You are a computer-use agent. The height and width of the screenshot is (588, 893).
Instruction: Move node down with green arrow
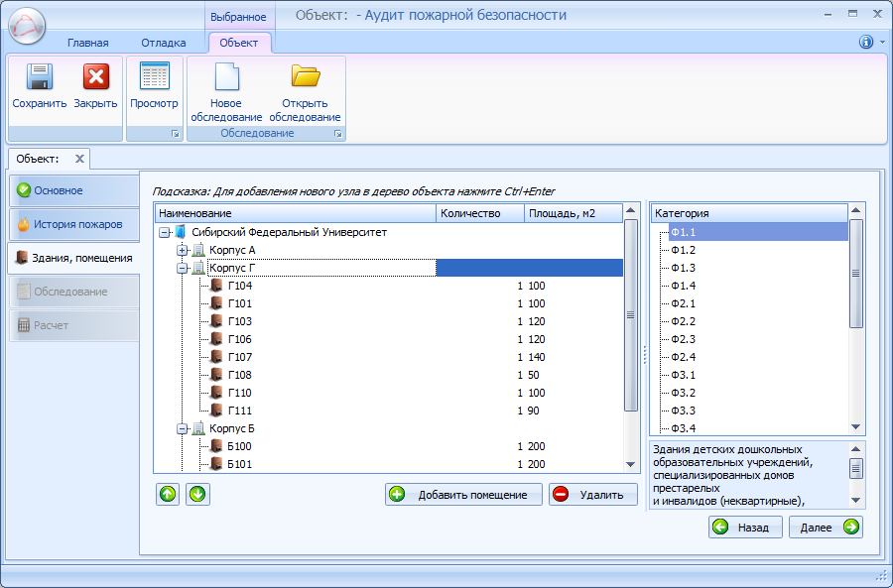tap(197, 494)
